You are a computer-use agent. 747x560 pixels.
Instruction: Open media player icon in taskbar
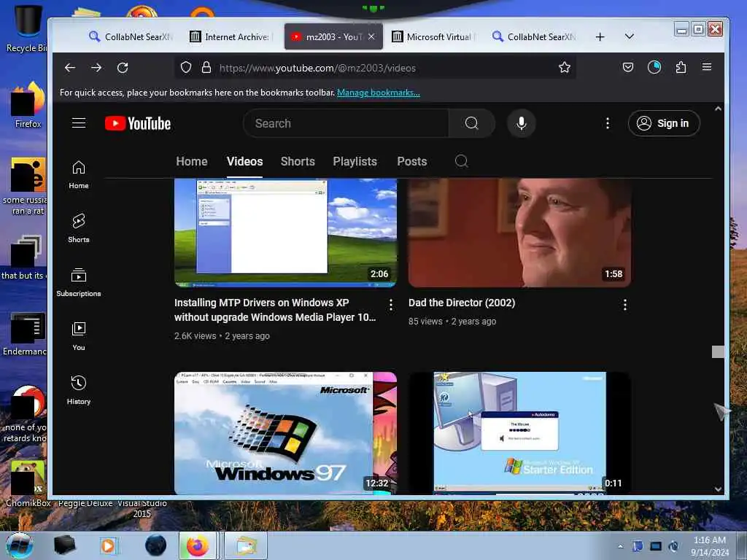109,545
